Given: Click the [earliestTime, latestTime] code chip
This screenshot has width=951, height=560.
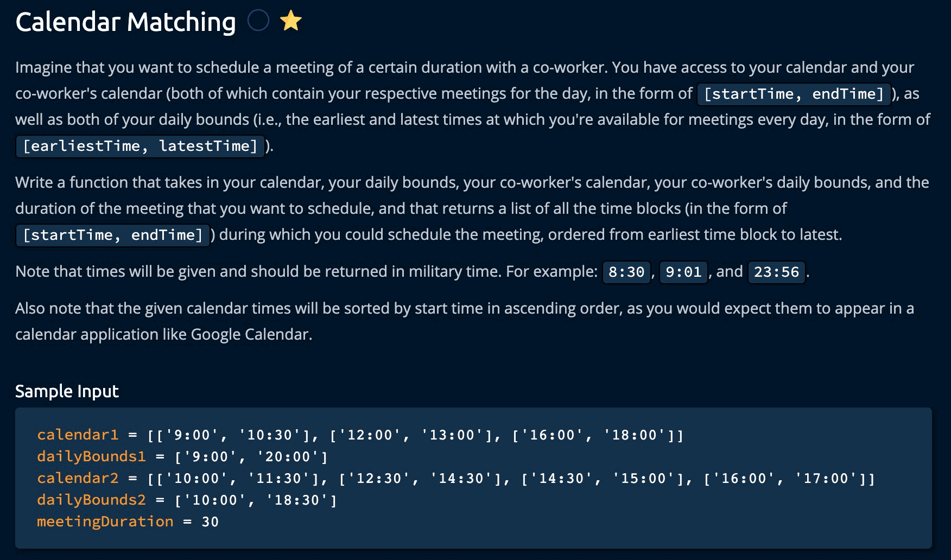Looking at the screenshot, I should pyautogui.click(x=140, y=146).
